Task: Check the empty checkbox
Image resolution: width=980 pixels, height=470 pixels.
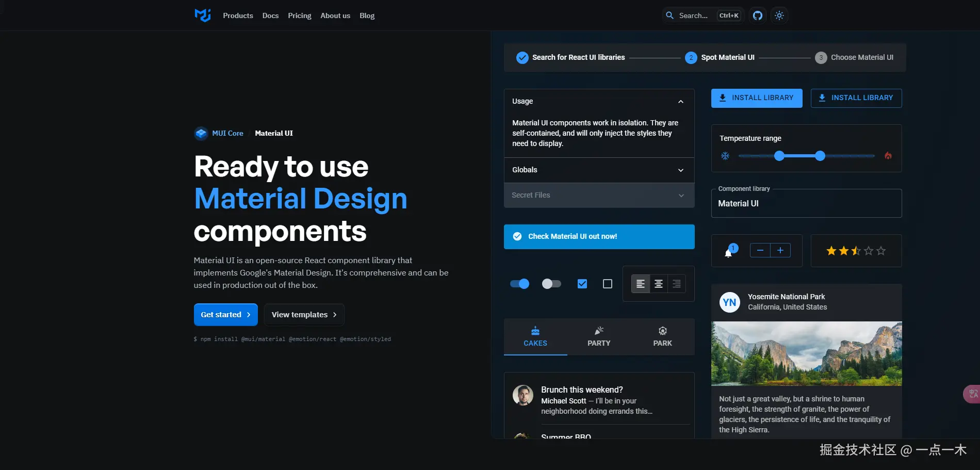Action: point(608,284)
